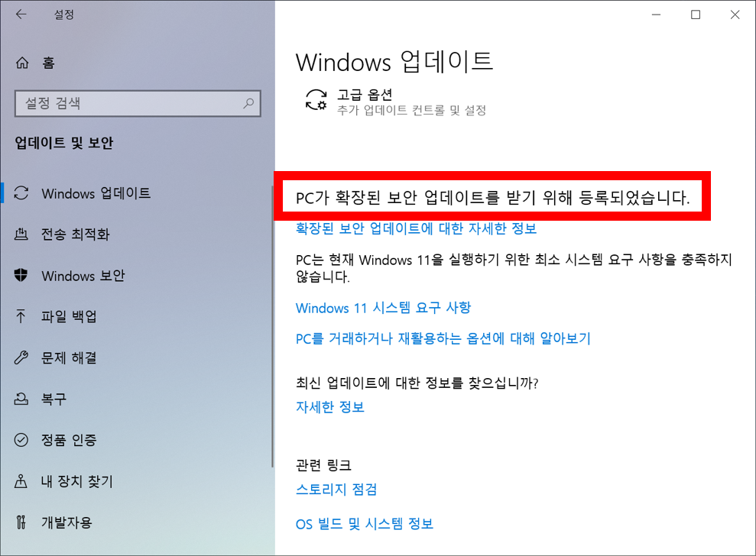This screenshot has height=556, width=756.
Task: Open 문제 해결 from the sidebar
Action: tap(69, 358)
